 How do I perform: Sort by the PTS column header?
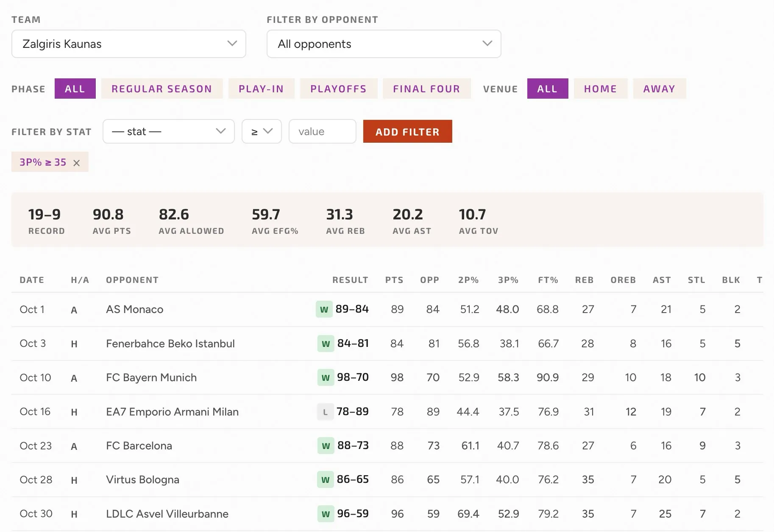point(394,280)
